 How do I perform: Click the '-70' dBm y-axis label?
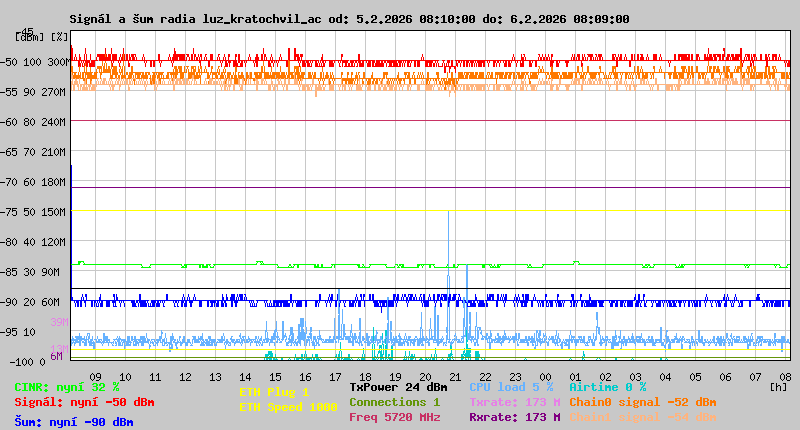pos(9,182)
